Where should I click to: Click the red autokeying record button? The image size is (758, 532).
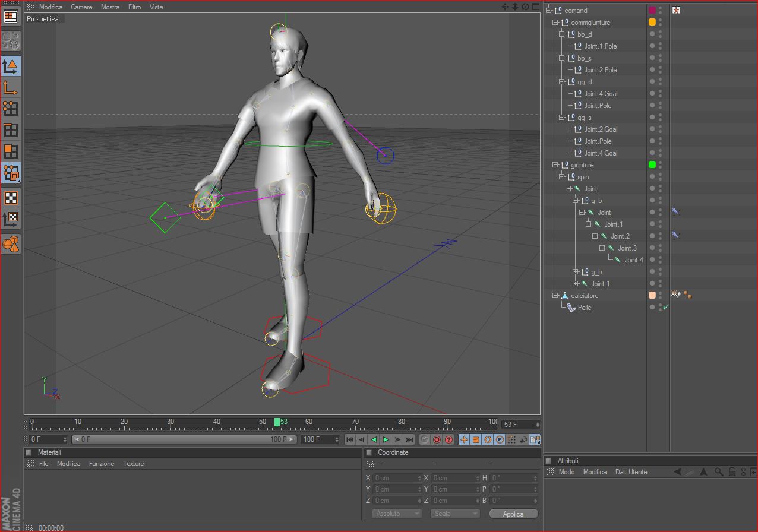click(437, 439)
